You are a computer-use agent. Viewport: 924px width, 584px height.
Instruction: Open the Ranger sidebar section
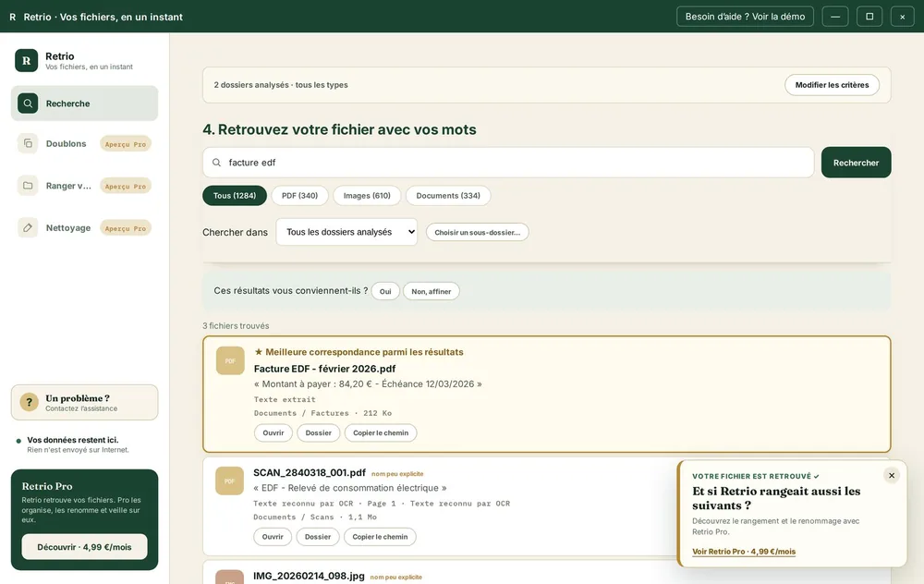click(x=84, y=186)
